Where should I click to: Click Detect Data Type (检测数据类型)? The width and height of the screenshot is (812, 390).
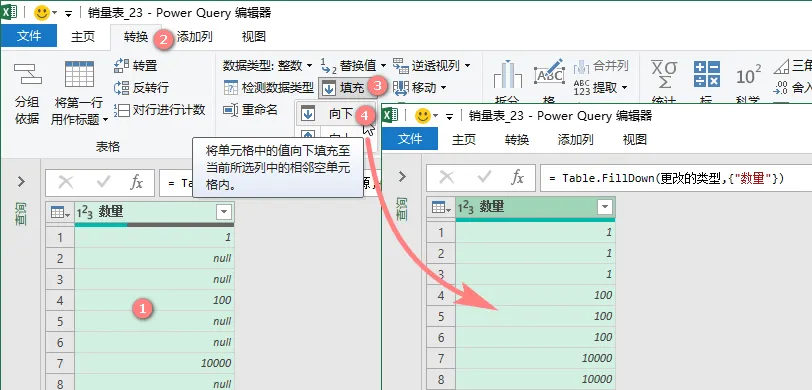[268, 88]
